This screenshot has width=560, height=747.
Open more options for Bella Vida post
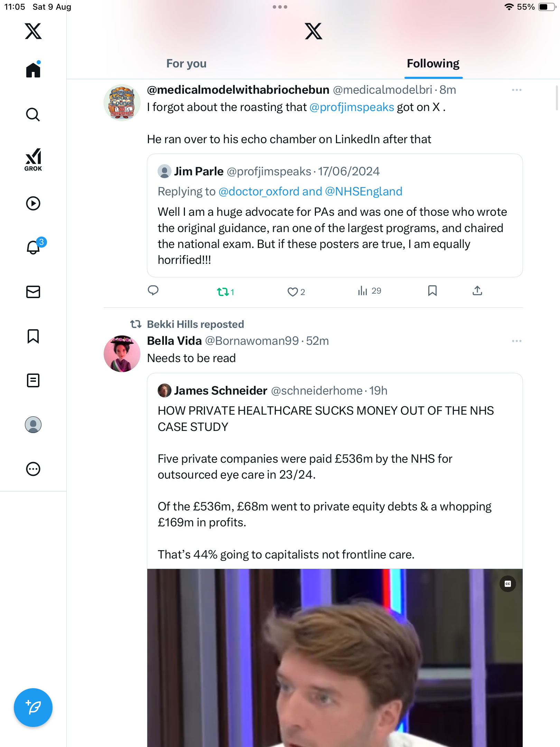[516, 341]
